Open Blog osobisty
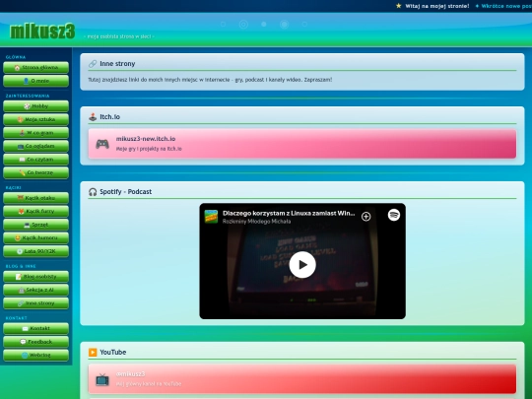The image size is (532, 399). [x=35, y=277]
